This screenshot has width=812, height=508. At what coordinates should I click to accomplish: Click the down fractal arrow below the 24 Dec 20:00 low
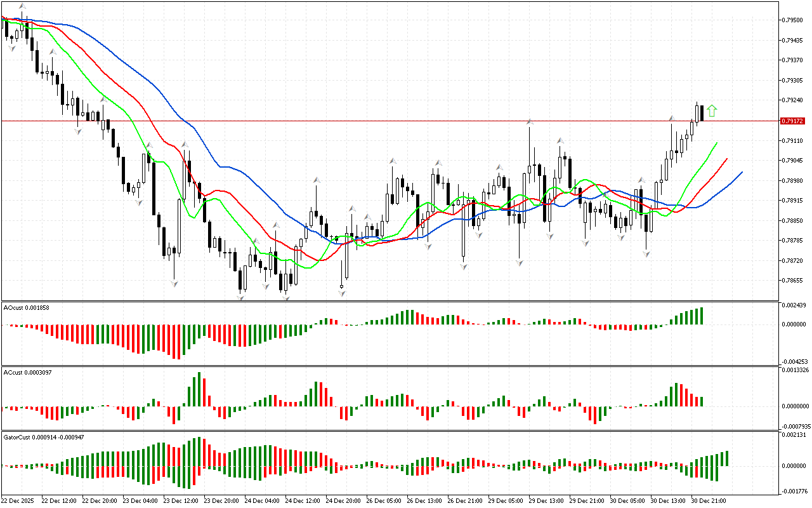(x=342, y=293)
